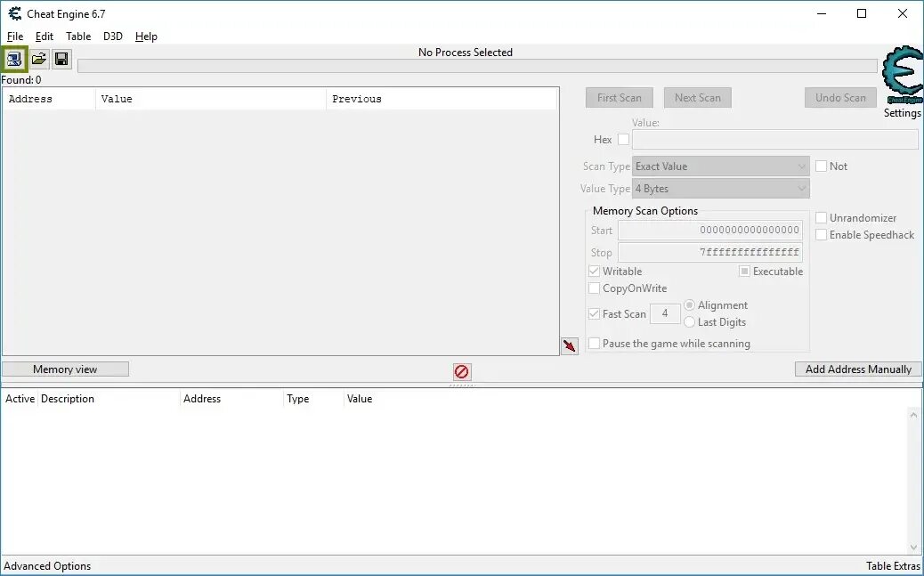924x576 pixels.
Task: Click the red arrow add-to-list icon
Action: (569, 345)
